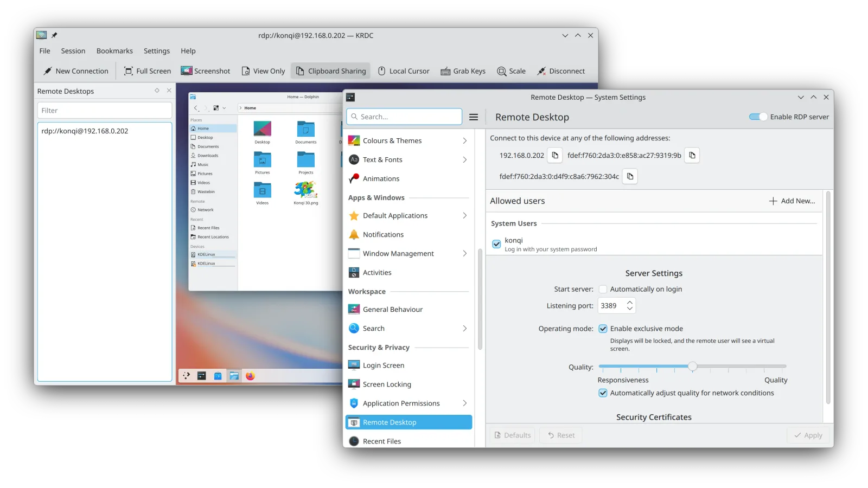This screenshot has width=868, height=488.
Task: Toggle Clipboard Sharing in KRDC toolbar
Action: [x=331, y=71]
